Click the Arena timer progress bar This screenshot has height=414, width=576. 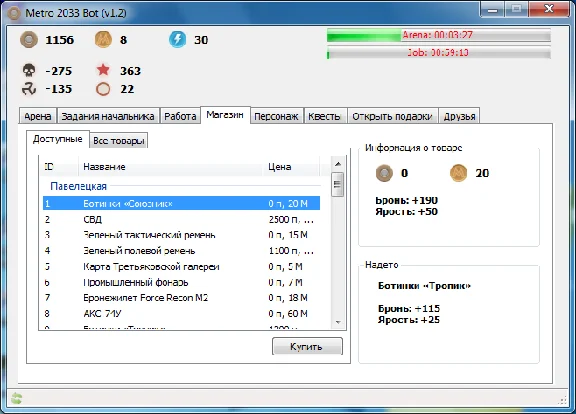[x=439, y=35]
